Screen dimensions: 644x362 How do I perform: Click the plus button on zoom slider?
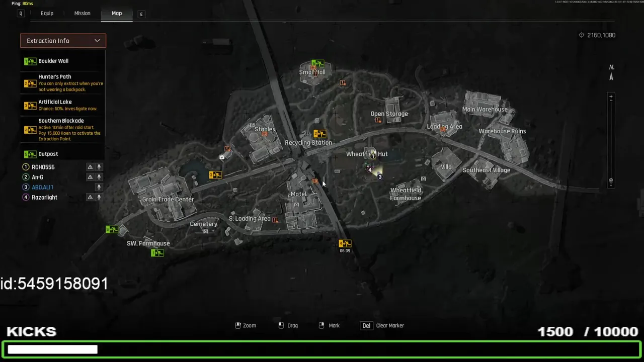611,97
